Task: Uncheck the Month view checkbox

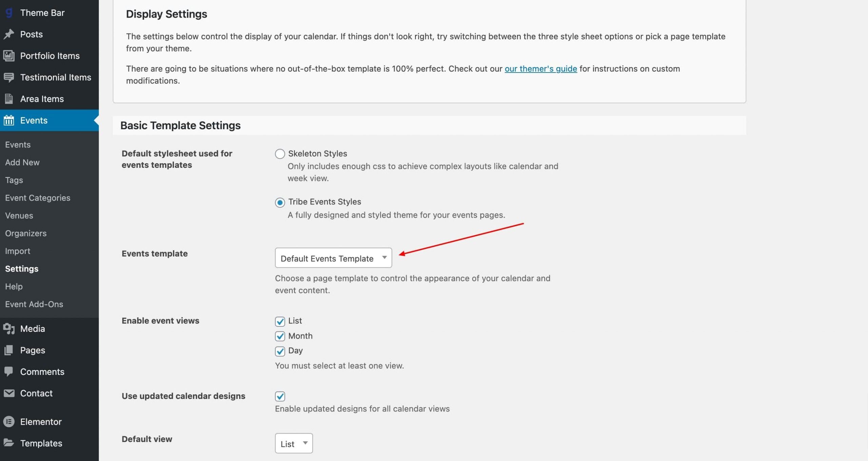Action: tap(280, 336)
